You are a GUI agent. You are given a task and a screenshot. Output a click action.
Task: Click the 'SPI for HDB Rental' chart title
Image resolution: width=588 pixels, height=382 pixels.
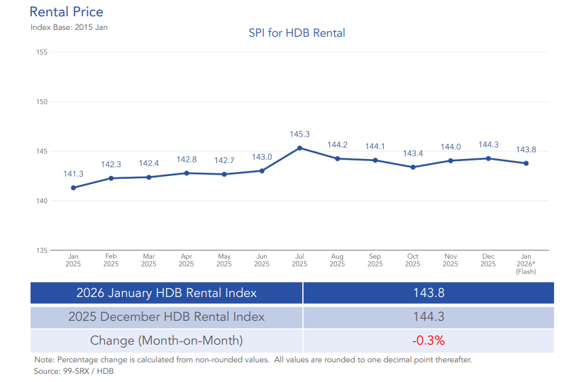[x=297, y=33]
